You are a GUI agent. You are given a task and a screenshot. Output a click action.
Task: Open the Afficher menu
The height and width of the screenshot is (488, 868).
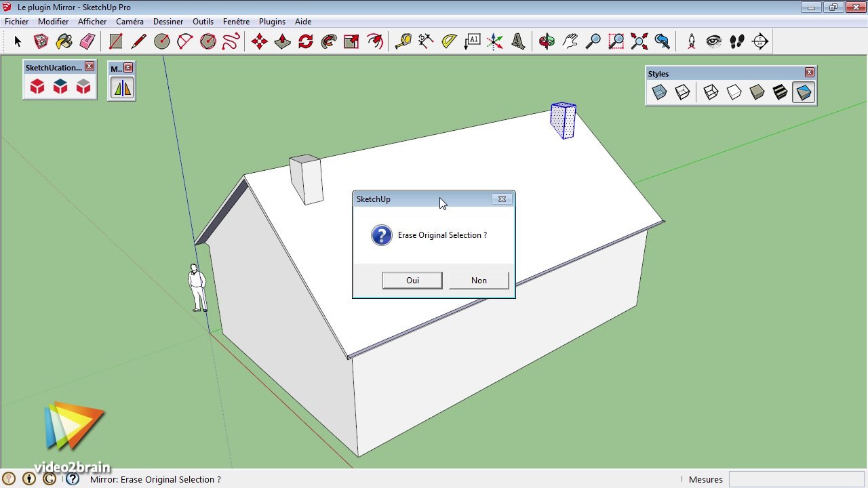click(92, 22)
